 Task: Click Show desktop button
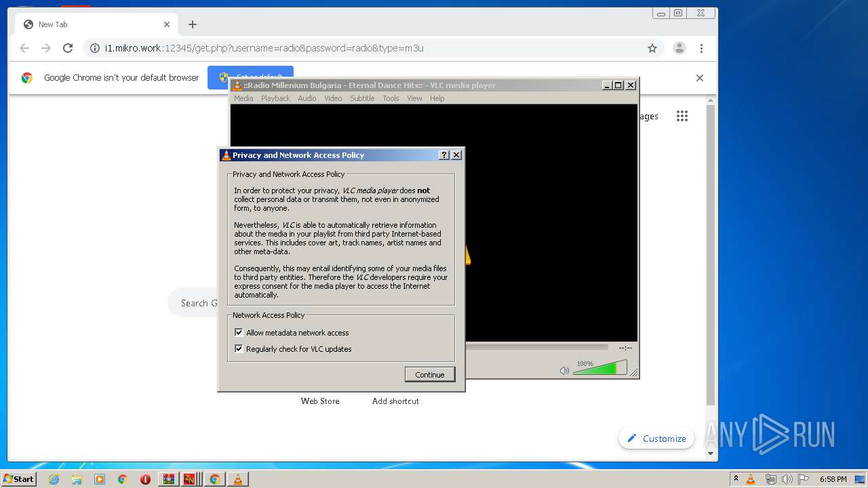click(861, 479)
